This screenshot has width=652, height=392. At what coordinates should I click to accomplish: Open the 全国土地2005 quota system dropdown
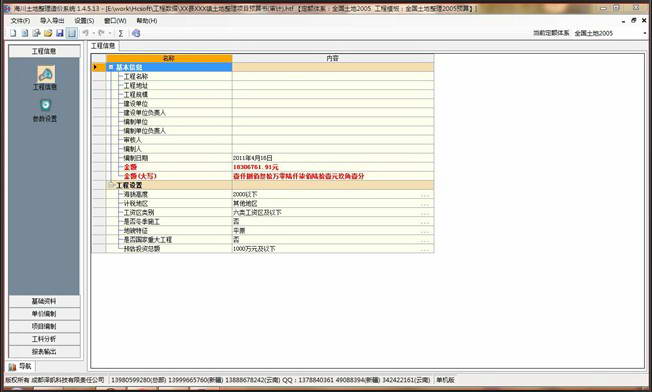[x=645, y=33]
